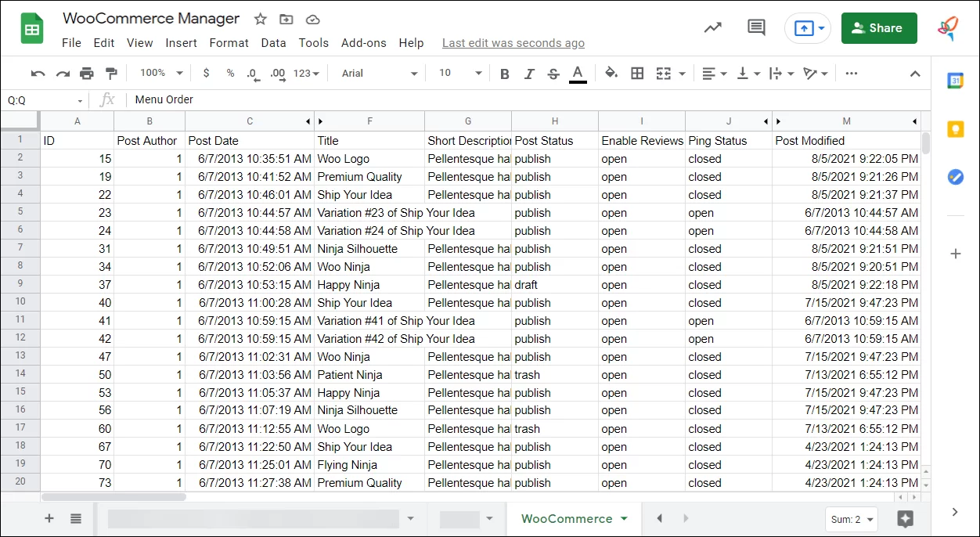Viewport: 980px width, 537px height.
Task: Open Google Keep side panel
Action: pos(955,129)
